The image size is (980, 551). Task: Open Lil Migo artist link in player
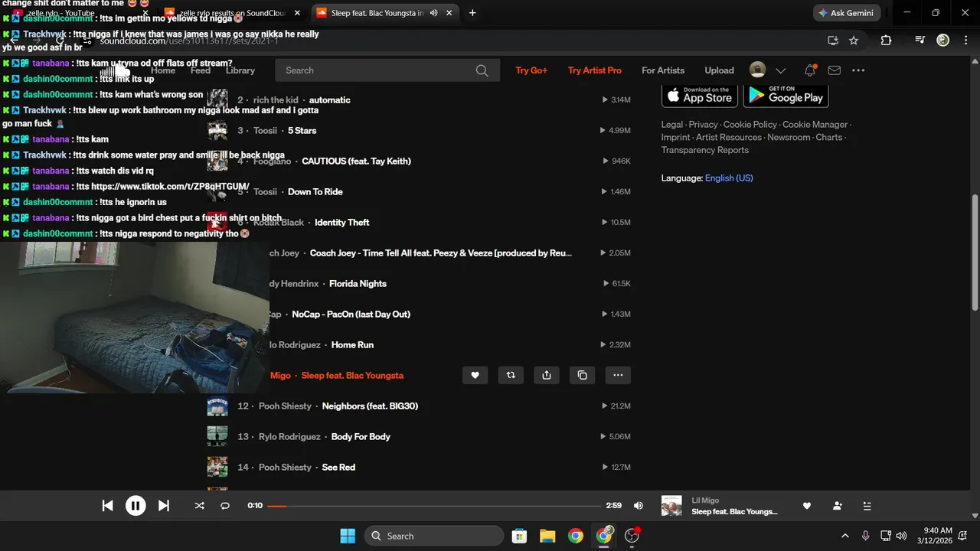705,500
